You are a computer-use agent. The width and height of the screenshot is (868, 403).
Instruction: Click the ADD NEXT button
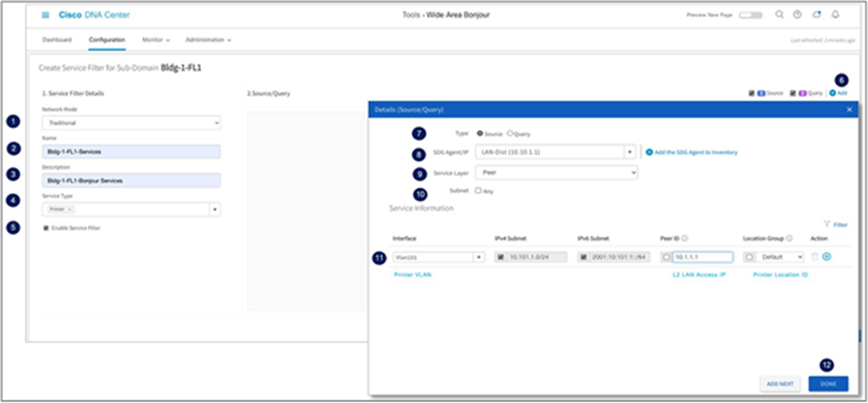click(x=780, y=383)
